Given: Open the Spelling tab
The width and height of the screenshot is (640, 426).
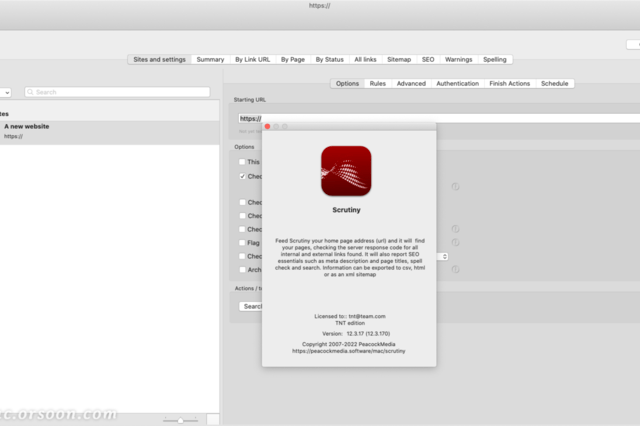Looking at the screenshot, I should tap(495, 60).
